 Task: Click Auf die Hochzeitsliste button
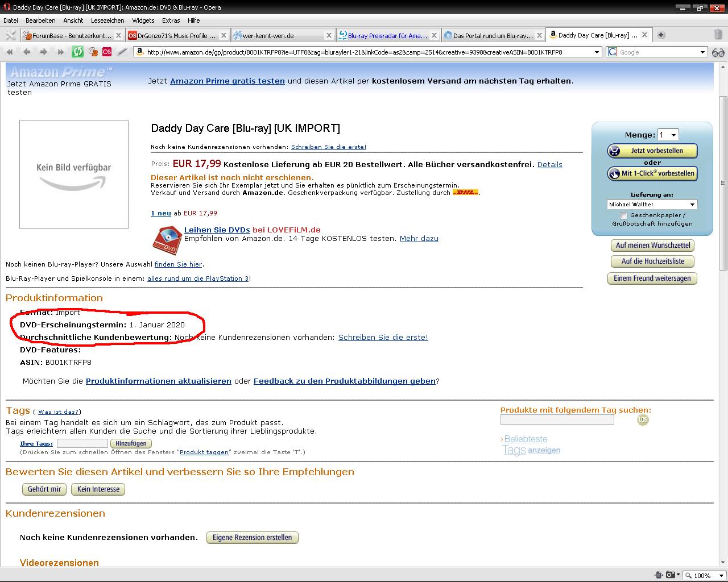click(x=652, y=261)
